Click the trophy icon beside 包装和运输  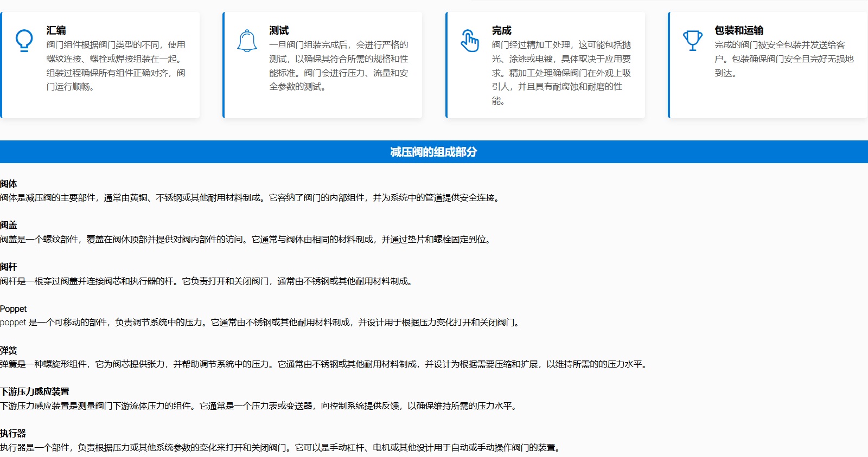coord(692,41)
